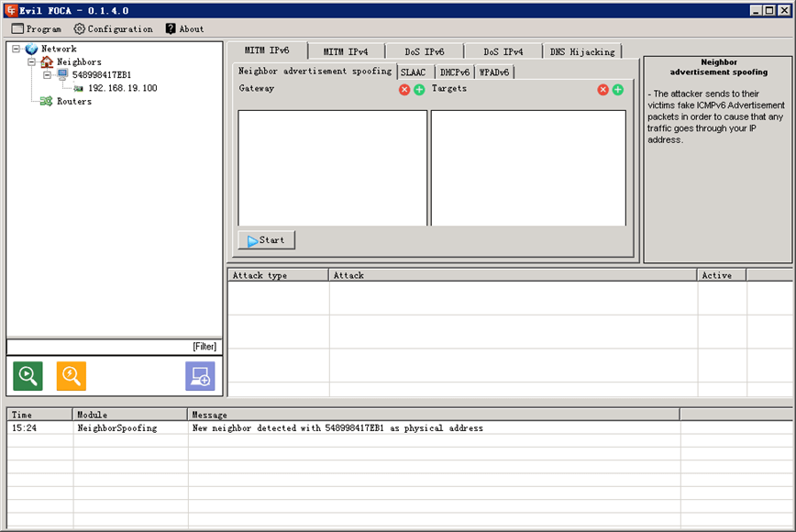Collapse the Network tree node
This screenshot has height=532, width=796.
coord(17,49)
